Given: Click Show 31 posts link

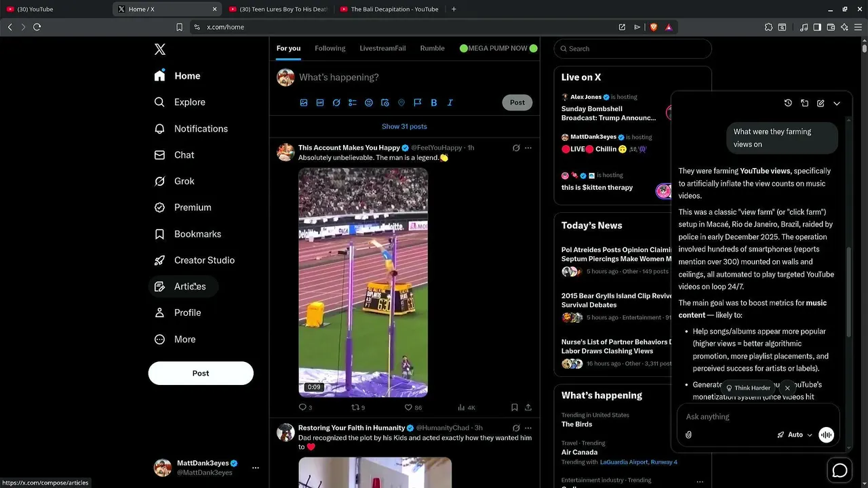Looking at the screenshot, I should click(x=404, y=127).
